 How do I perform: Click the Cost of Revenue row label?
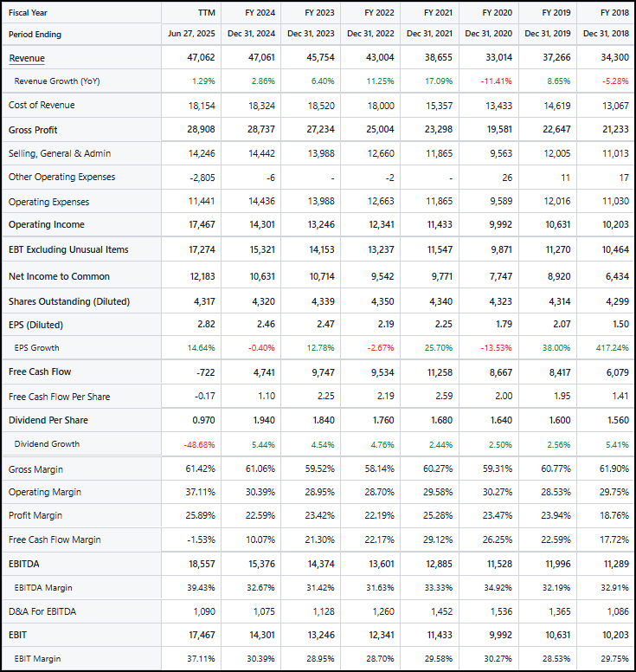42,105
